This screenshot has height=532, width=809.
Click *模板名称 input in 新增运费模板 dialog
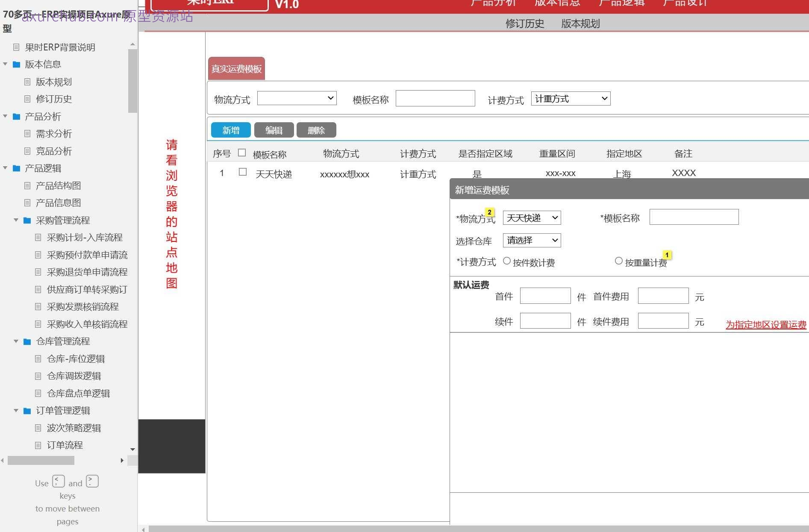pyautogui.click(x=694, y=217)
